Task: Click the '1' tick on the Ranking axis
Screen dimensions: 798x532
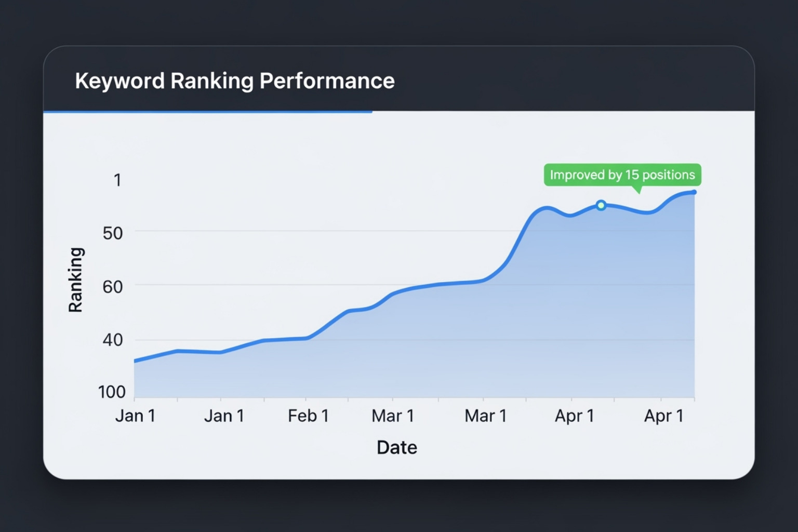Action: point(117,180)
